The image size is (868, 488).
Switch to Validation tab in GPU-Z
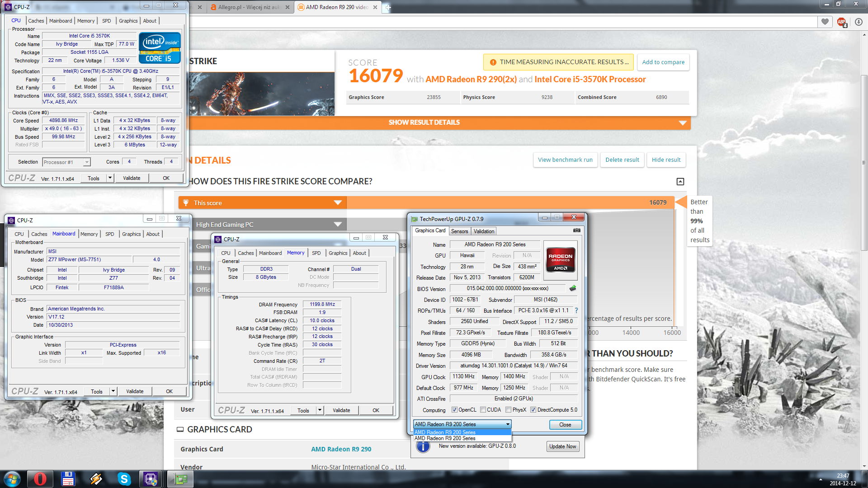pos(484,231)
